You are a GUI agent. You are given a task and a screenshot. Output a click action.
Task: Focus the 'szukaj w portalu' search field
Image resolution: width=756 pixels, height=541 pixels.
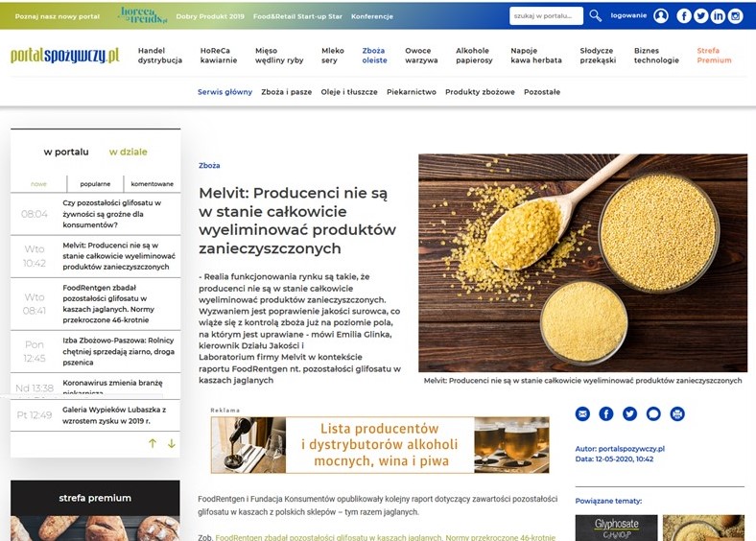546,16
